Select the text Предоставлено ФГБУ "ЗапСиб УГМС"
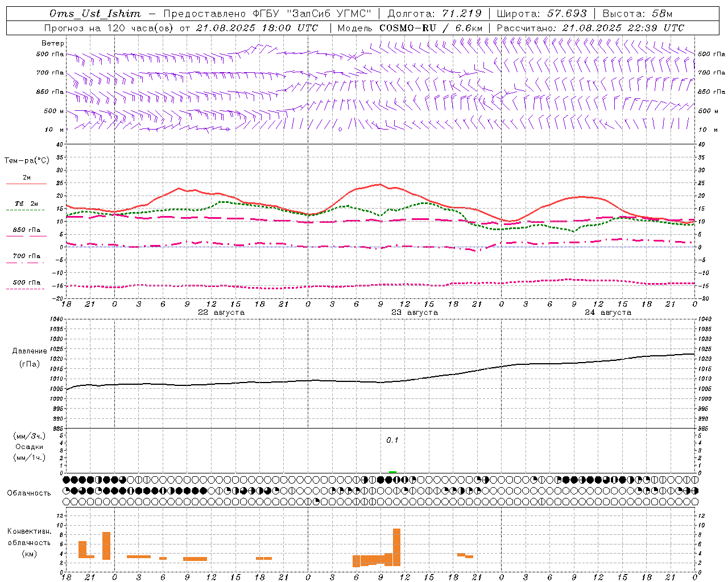Viewport: 728px width, 582px height. 267,14
